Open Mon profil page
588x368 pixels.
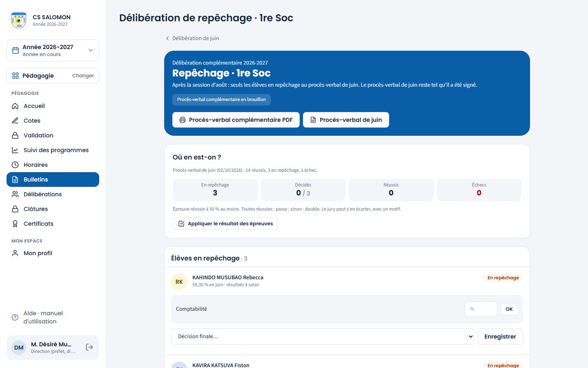click(53, 253)
